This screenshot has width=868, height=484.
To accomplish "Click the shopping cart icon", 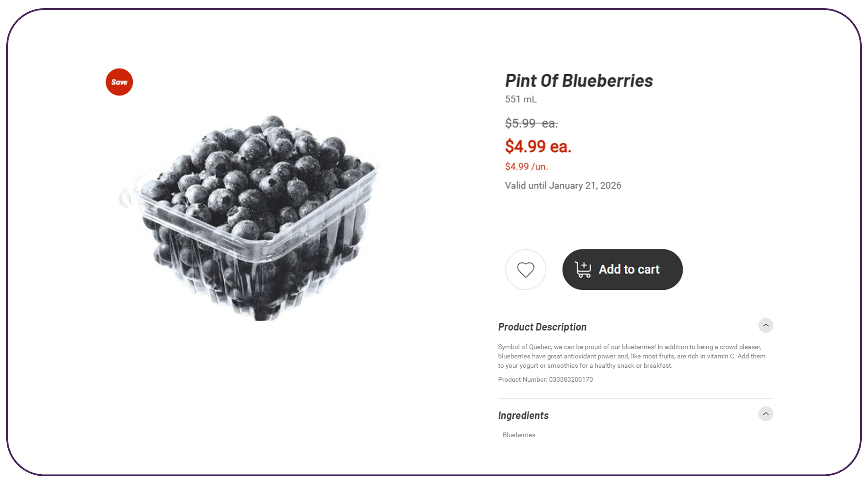I will click(583, 269).
